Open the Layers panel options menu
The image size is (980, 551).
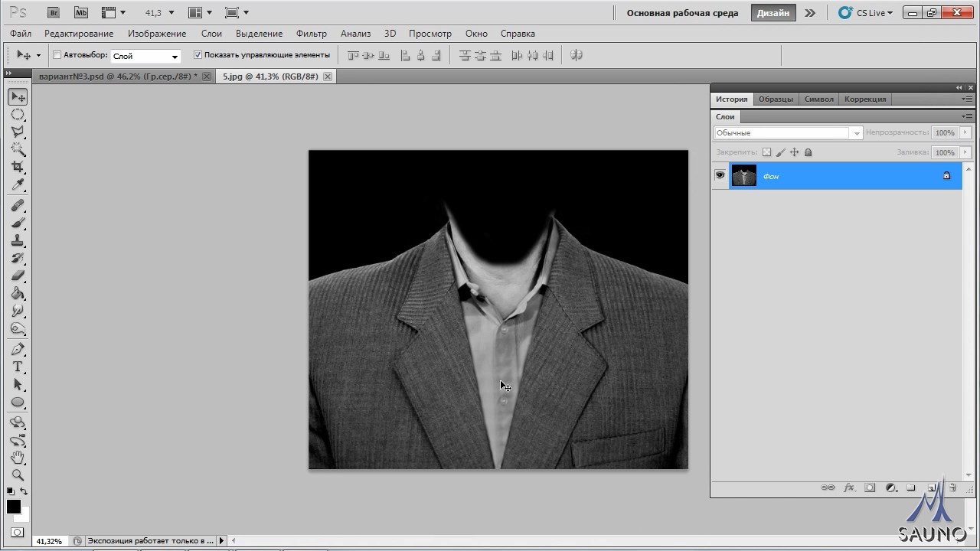coord(968,117)
